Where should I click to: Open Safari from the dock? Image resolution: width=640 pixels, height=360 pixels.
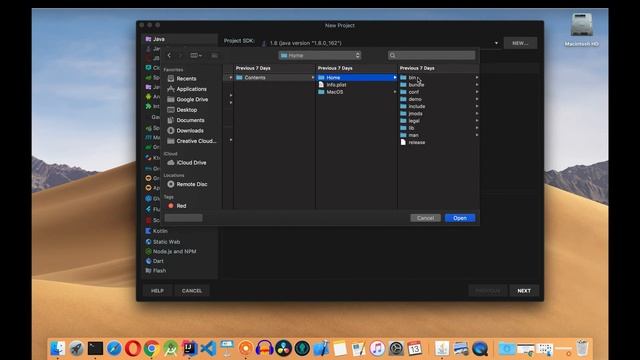click(114, 349)
